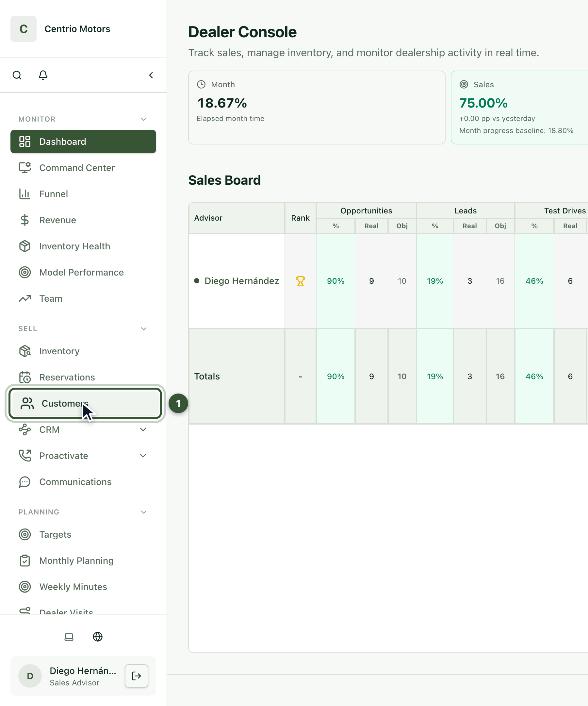This screenshot has height=706, width=588.
Task: Click the Opportunities group header
Action: pos(366,211)
